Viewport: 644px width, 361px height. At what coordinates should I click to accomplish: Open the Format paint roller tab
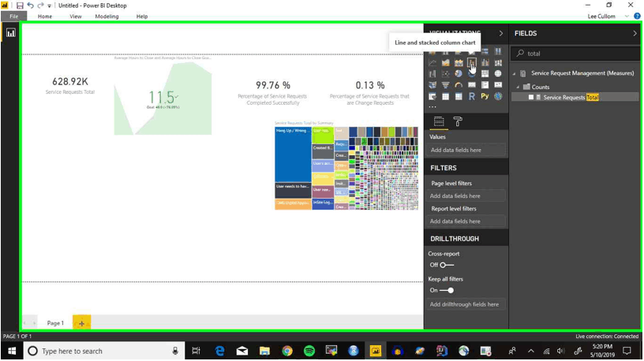coord(458,121)
